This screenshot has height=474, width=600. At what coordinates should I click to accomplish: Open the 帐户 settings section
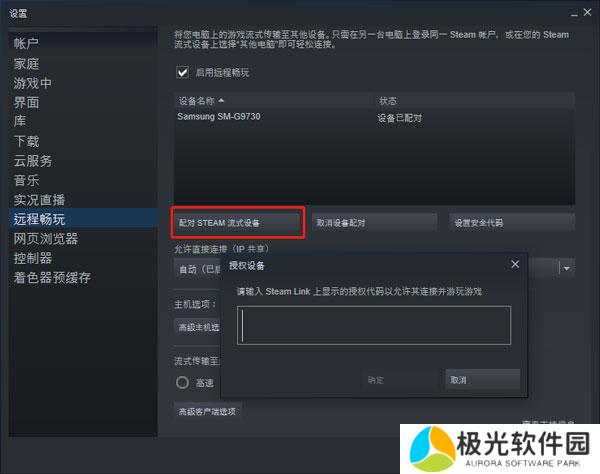click(x=26, y=44)
